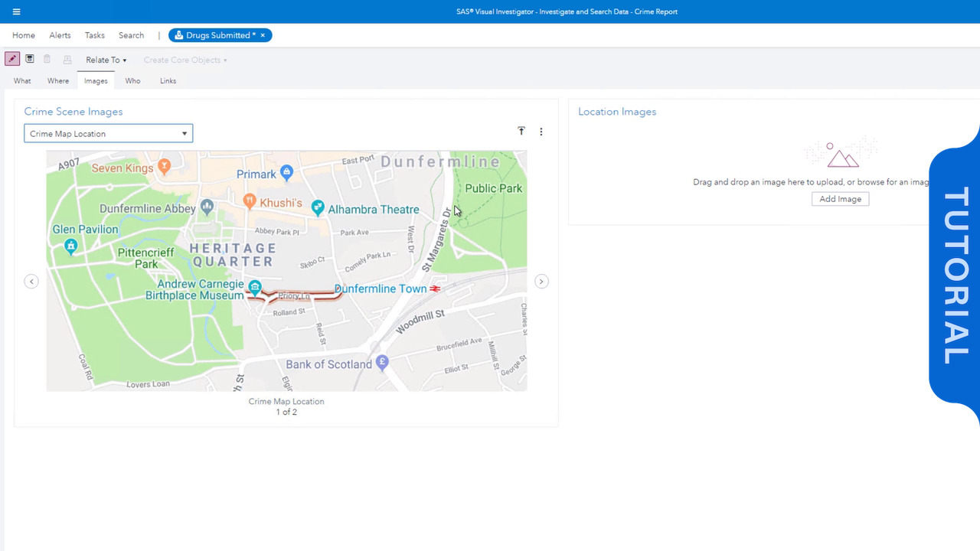Switch to the Links tab
This screenshot has height=551, width=980.
click(168, 80)
